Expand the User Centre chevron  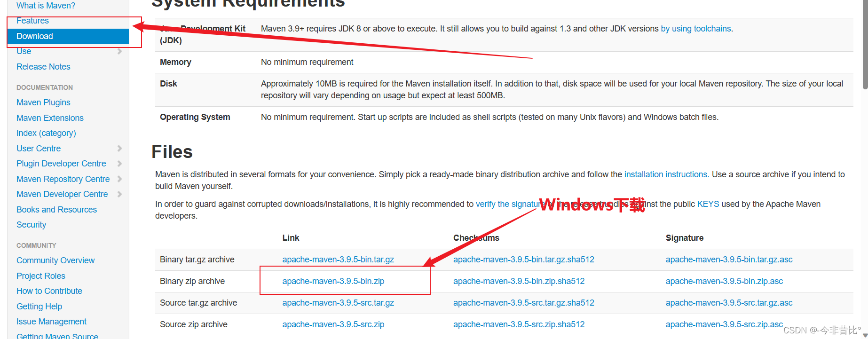119,149
